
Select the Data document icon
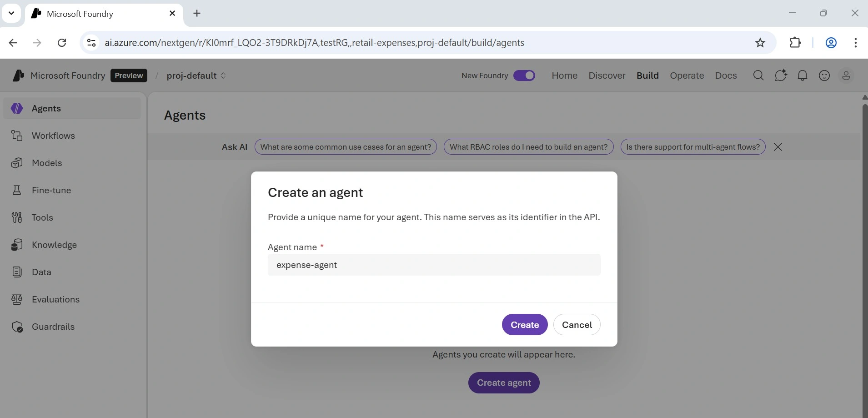(17, 272)
